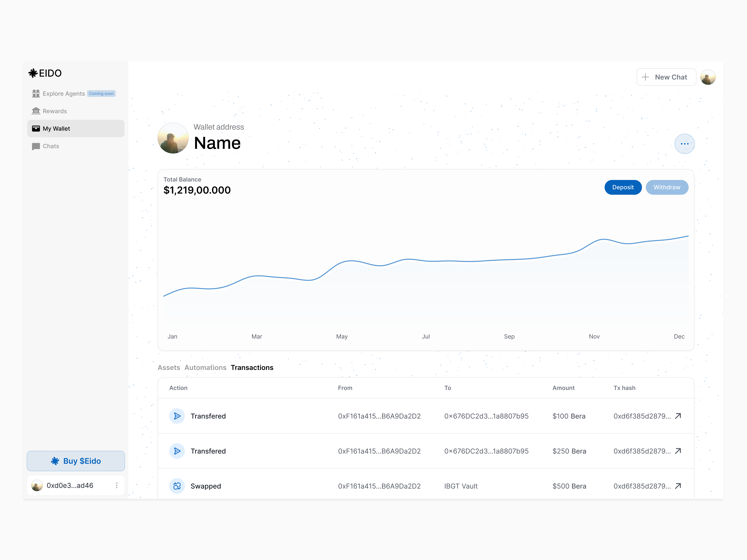Click the pinwheel icon in Buy $Eido
The width and height of the screenshot is (747, 560).
(55, 461)
